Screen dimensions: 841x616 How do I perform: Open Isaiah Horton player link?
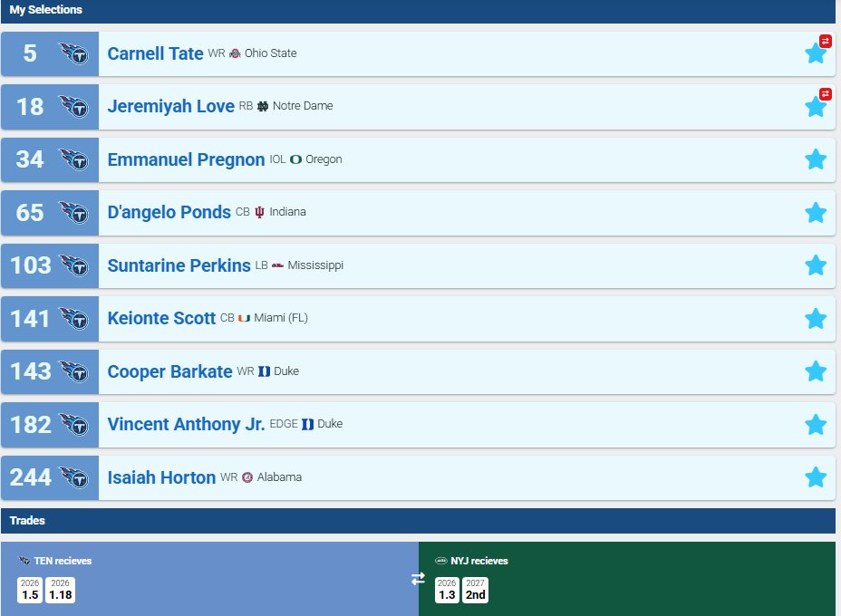pos(161,477)
